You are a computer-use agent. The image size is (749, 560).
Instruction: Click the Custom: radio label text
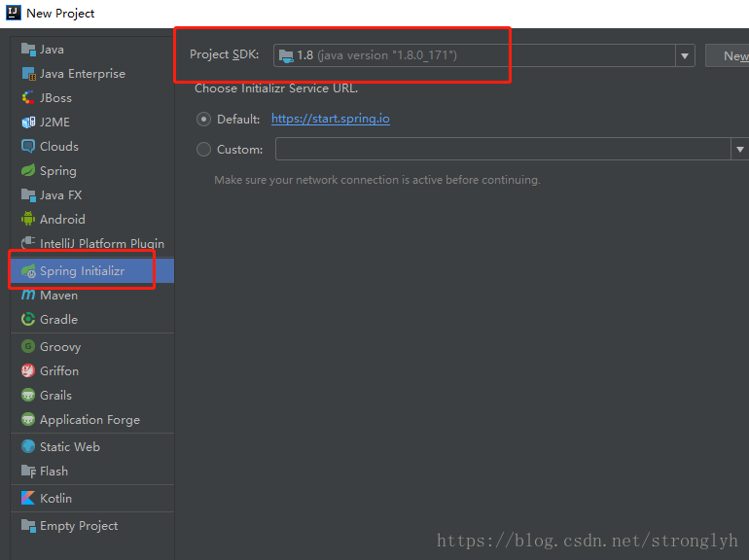tap(240, 150)
